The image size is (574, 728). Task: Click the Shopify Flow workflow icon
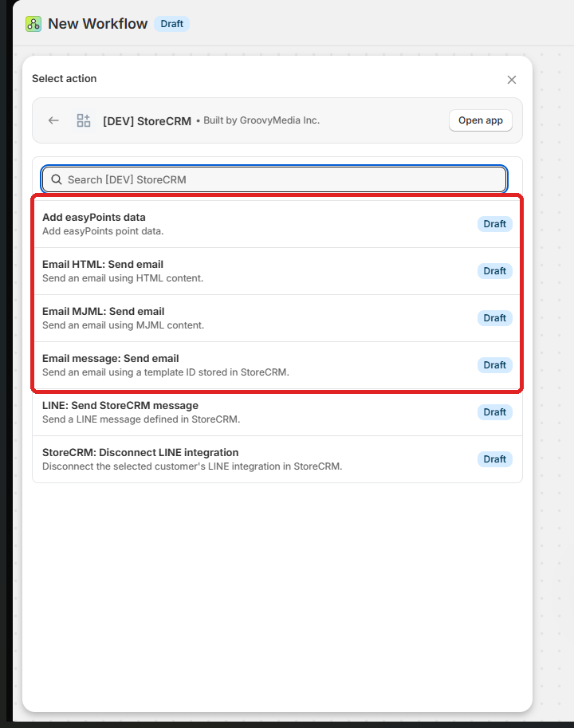click(33, 24)
